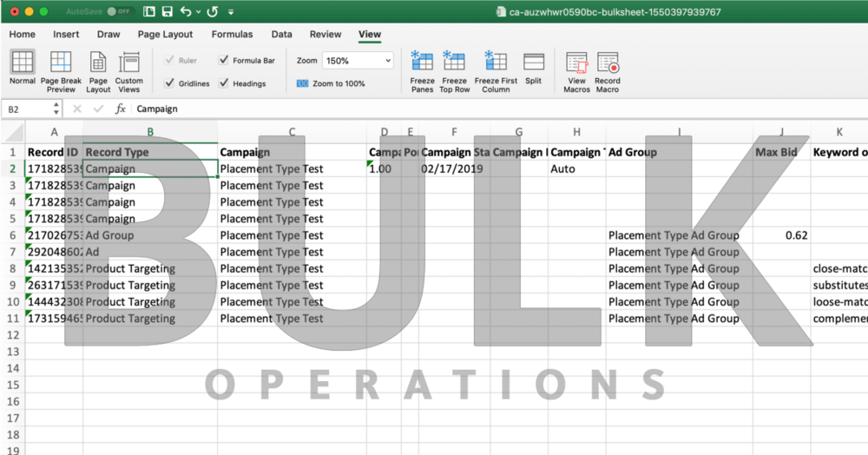
Task: Click Zoom to 100% icon
Action: [x=302, y=83]
